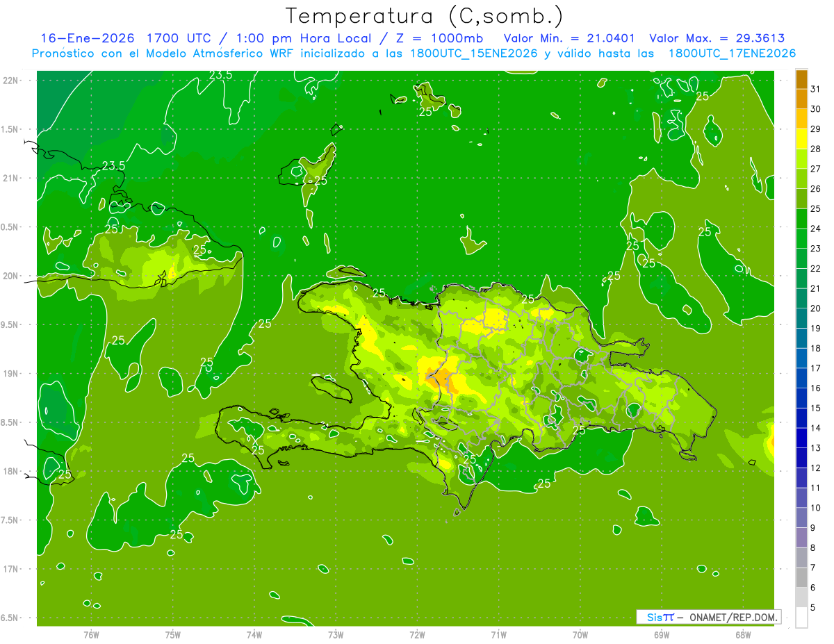Select valid-until time "1800UTC_17ENE2026"
The width and height of the screenshot is (834, 644).
pyautogui.click(x=731, y=53)
